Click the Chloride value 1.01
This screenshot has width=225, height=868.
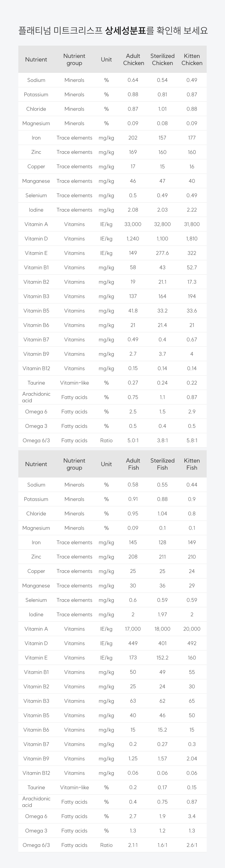coord(162,109)
